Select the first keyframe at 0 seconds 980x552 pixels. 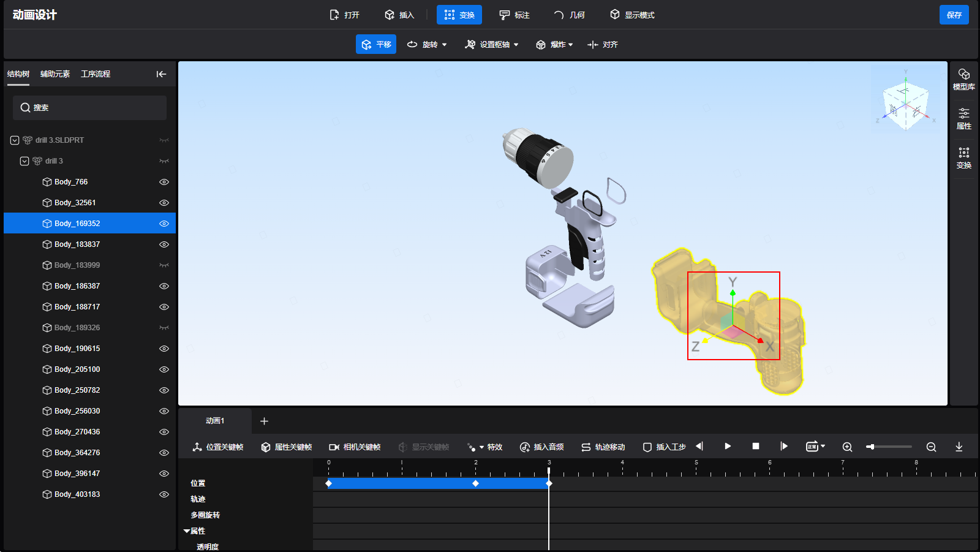click(x=329, y=483)
